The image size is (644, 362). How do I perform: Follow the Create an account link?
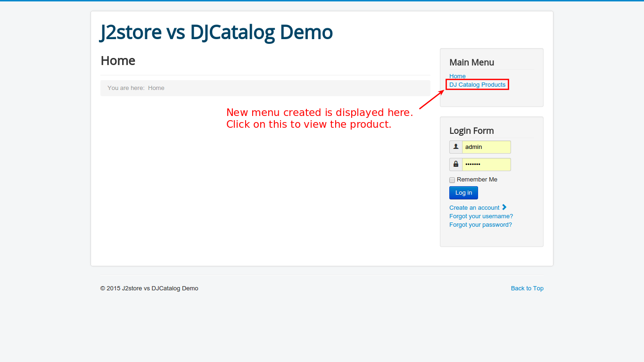474,208
